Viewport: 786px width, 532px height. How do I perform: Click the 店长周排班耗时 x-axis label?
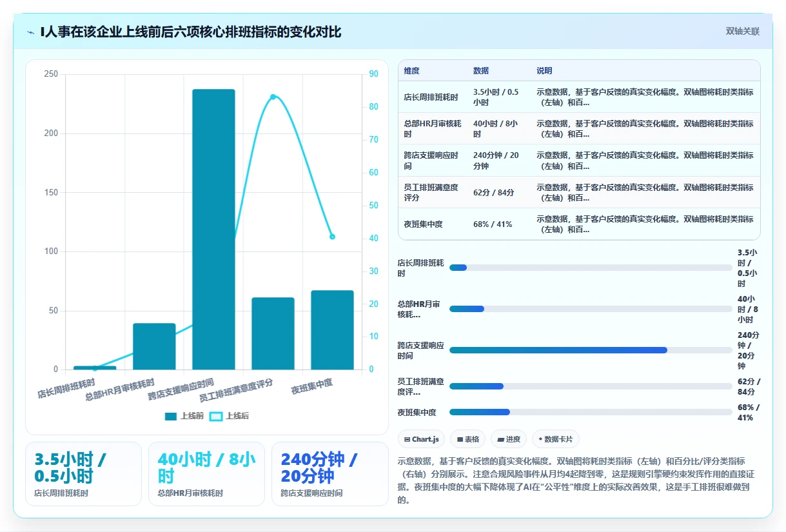tap(66, 388)
